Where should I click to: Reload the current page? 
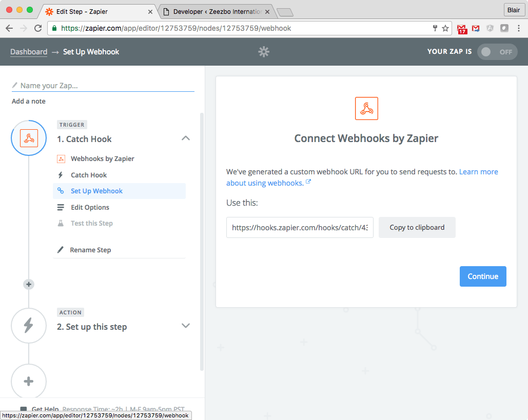click(38, 28)
